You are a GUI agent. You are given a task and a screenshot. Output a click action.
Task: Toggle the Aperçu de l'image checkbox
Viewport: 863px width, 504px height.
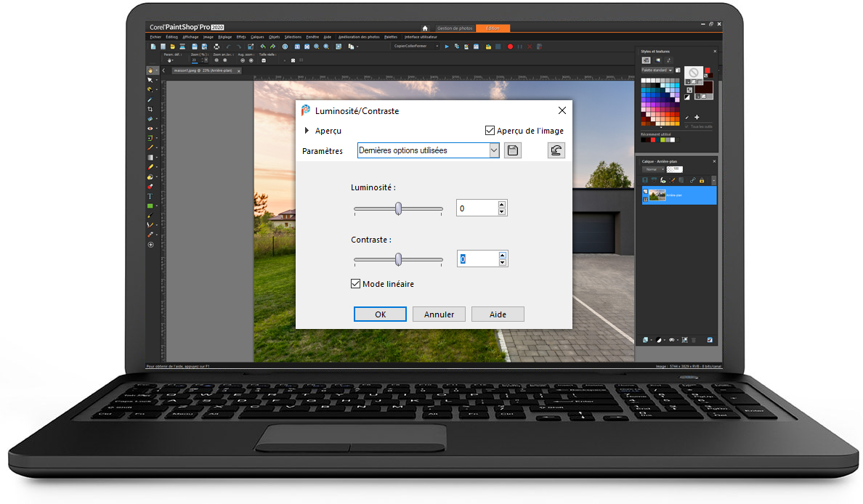(490, 131)
